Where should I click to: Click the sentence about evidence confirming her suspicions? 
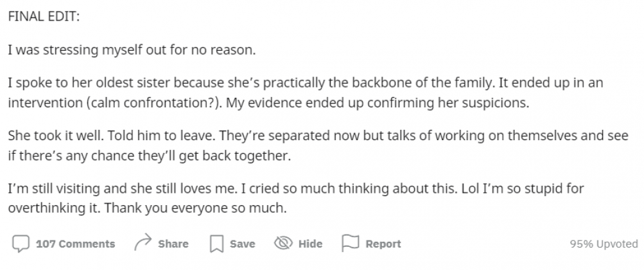tap(378, 103)
